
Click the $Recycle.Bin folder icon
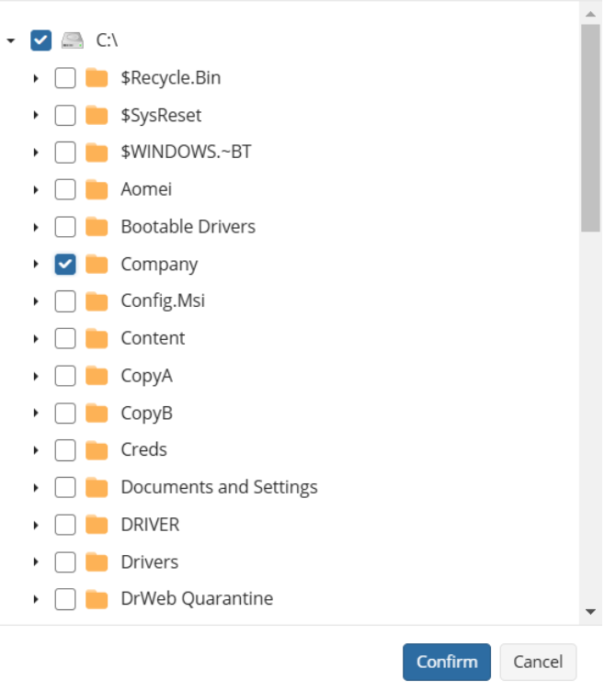[x=97, y=78]
